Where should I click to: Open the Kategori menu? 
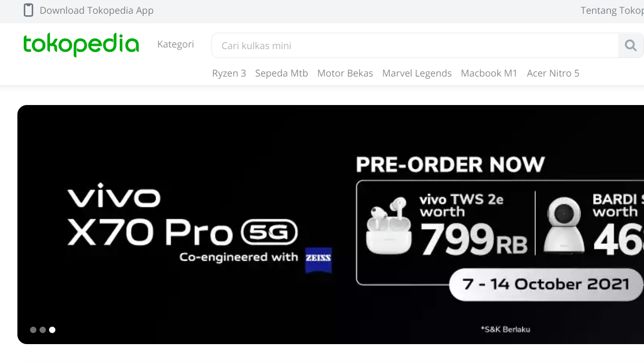pos(176,44)
